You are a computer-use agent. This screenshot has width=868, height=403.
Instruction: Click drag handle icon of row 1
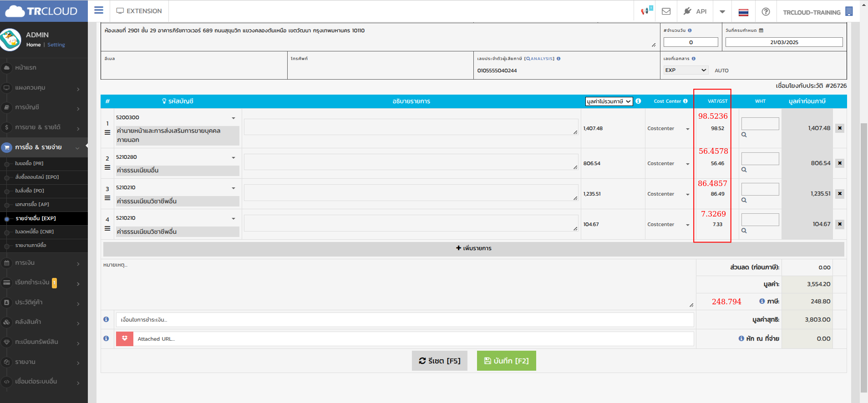click(x=107, y=132)
